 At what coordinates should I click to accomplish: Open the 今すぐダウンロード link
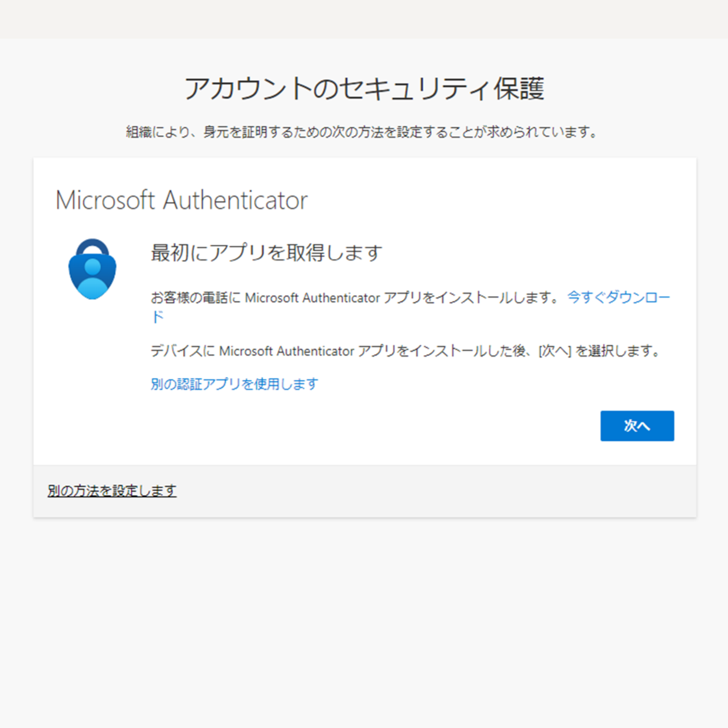point(619,297)
